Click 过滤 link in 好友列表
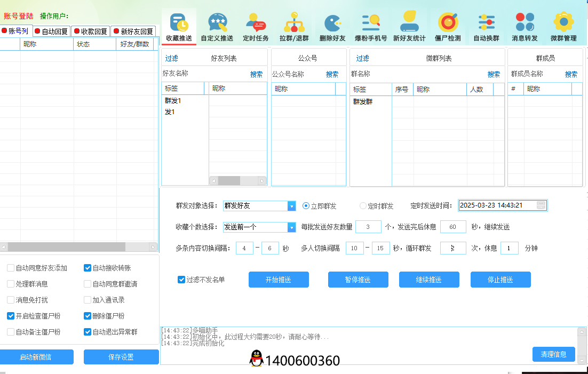 click(x=171, y=58)
